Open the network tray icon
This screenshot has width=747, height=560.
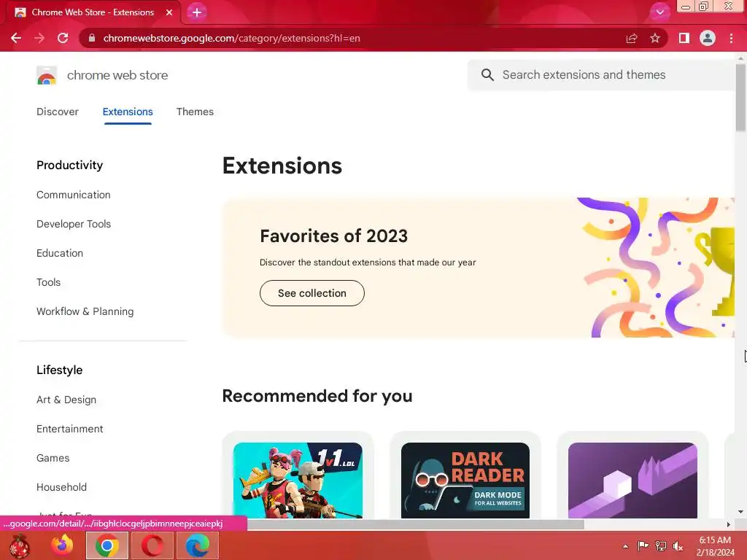click(661, 545)
